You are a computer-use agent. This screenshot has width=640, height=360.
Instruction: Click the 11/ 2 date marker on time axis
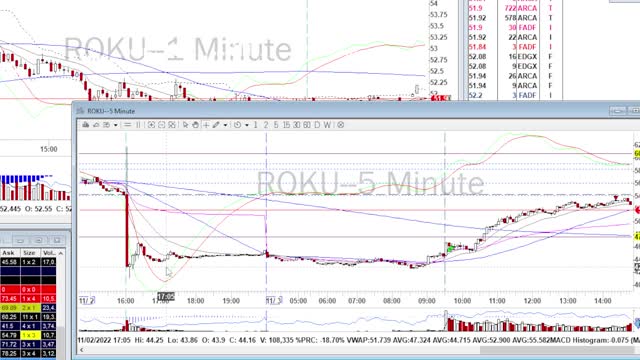coord(87,301)
